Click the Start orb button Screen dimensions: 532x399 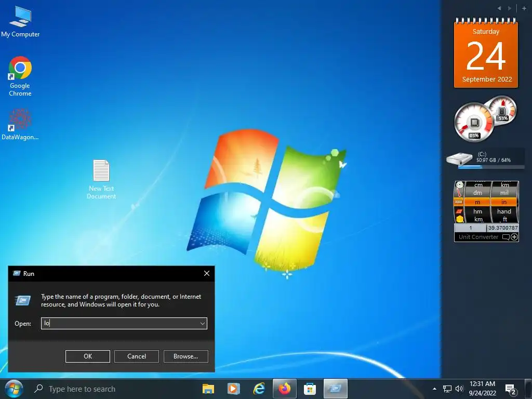[14, 389]
